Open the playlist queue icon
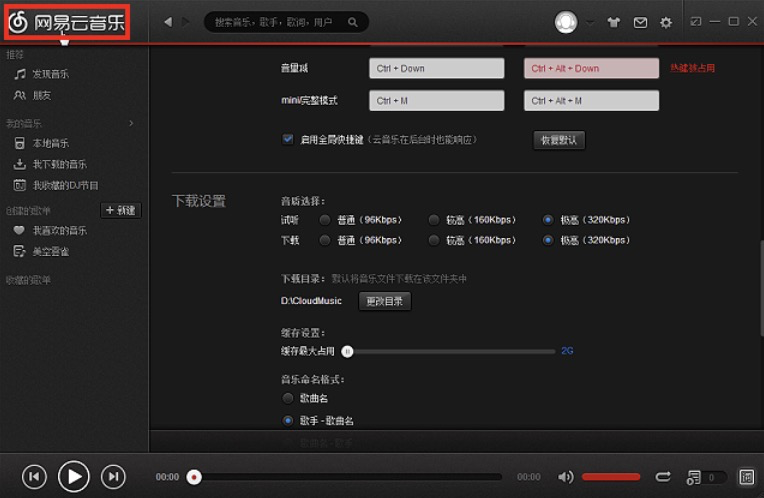Image resolution: width=764 pixels, height=498 pixels. 693,477
